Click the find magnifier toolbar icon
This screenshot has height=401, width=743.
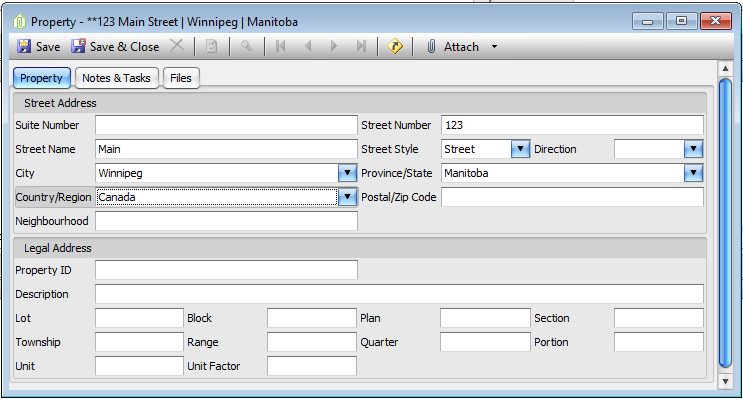(246, 46)
